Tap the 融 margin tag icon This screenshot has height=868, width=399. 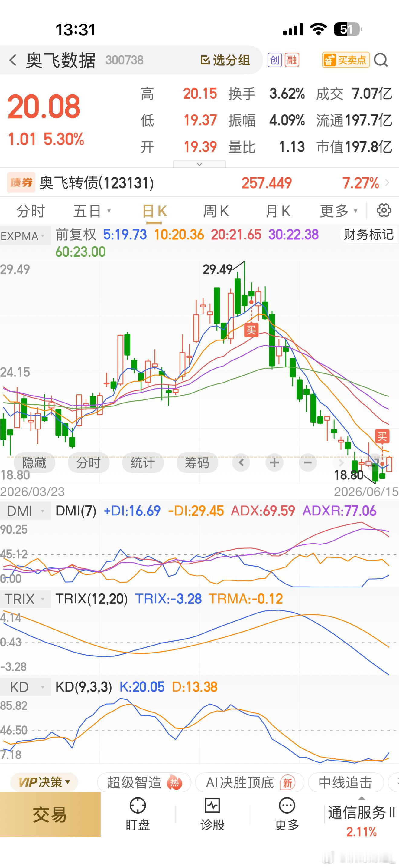click(x=292, y=60)
